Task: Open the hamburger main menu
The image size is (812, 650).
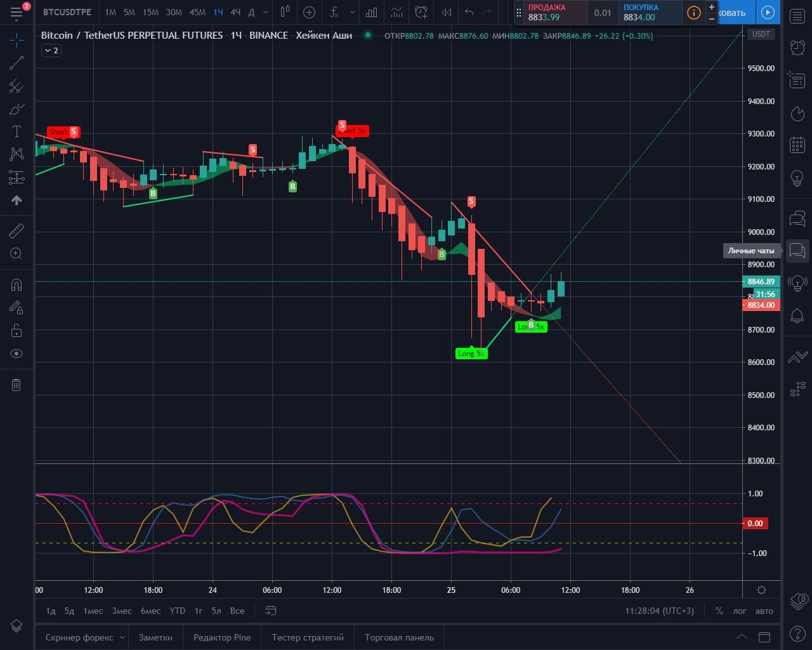Action: pos(16,12)
